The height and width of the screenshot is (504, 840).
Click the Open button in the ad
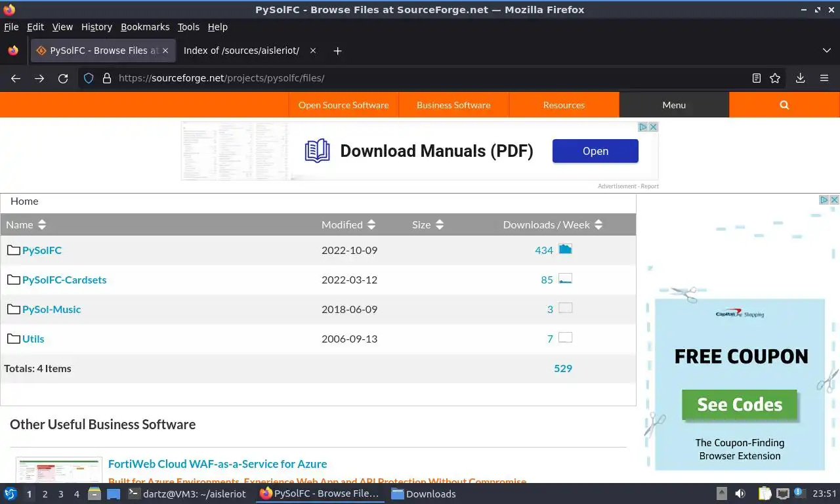[595, 151]
